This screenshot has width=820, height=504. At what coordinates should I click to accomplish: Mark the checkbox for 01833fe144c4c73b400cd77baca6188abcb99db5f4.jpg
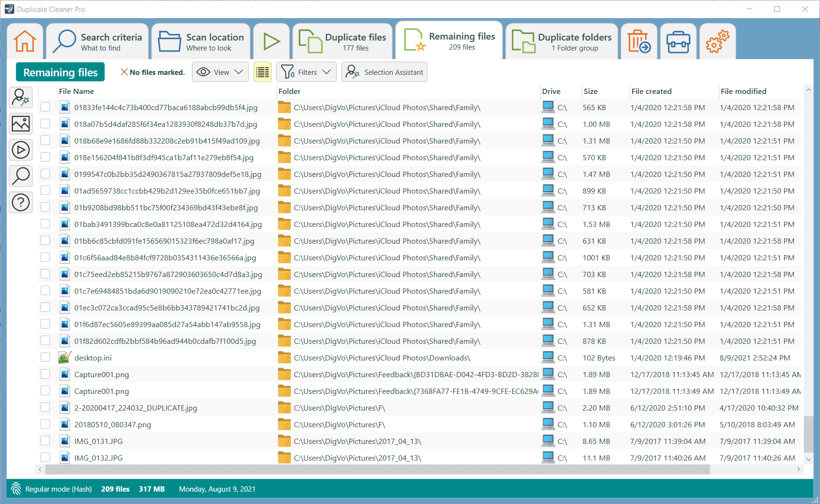(45, 107)
